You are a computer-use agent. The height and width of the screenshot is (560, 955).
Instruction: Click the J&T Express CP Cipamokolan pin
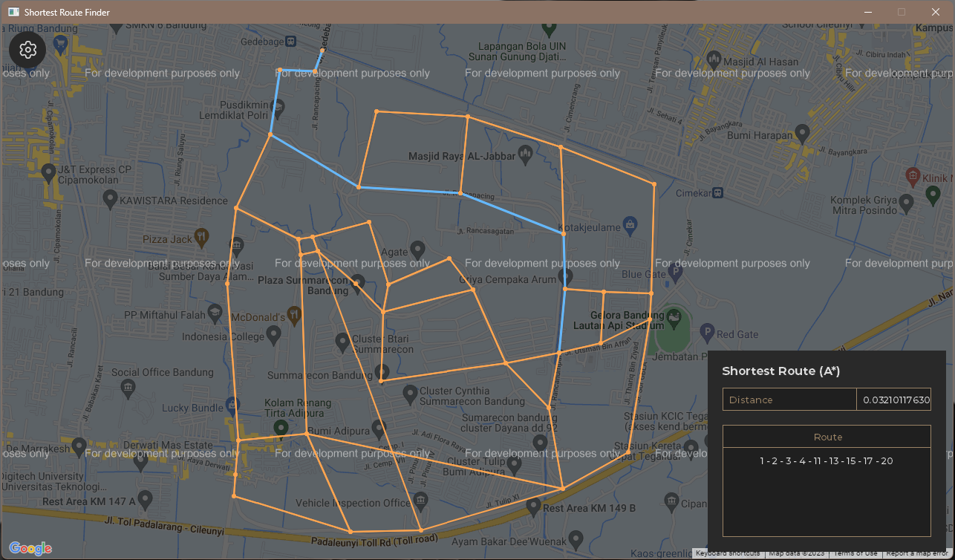48,173
